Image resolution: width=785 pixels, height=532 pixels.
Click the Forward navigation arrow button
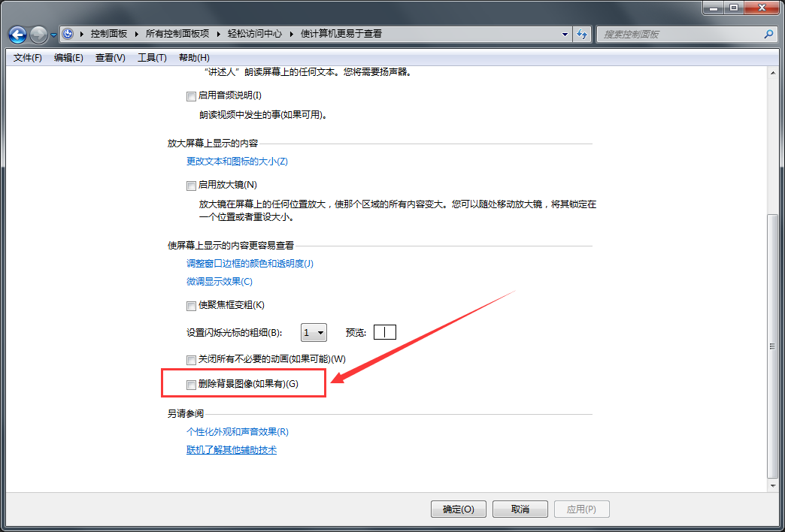[x=38, y=35]
